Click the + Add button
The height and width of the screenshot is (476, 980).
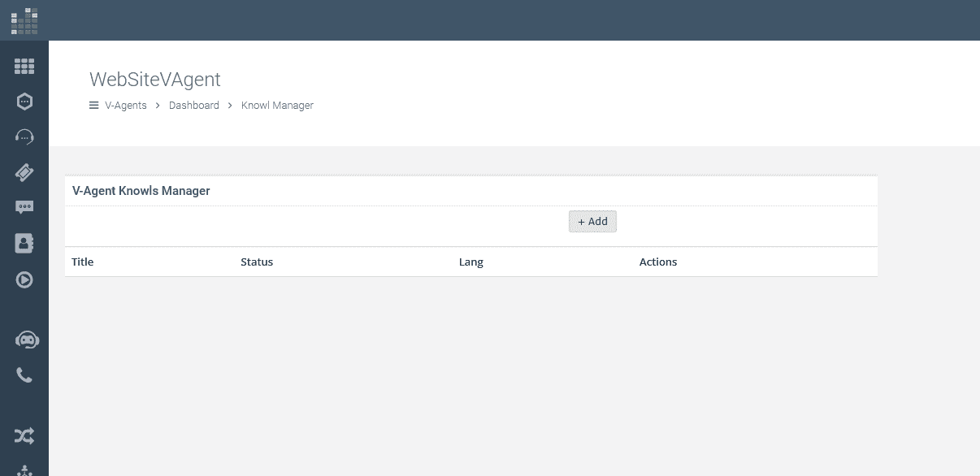pos(593,222)
